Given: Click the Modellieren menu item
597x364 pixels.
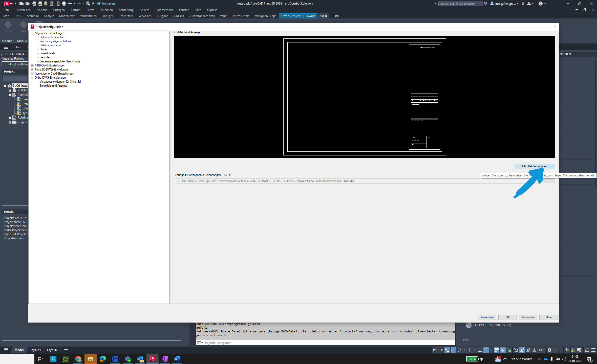Looking at the screenshot, I should point(67,16).
